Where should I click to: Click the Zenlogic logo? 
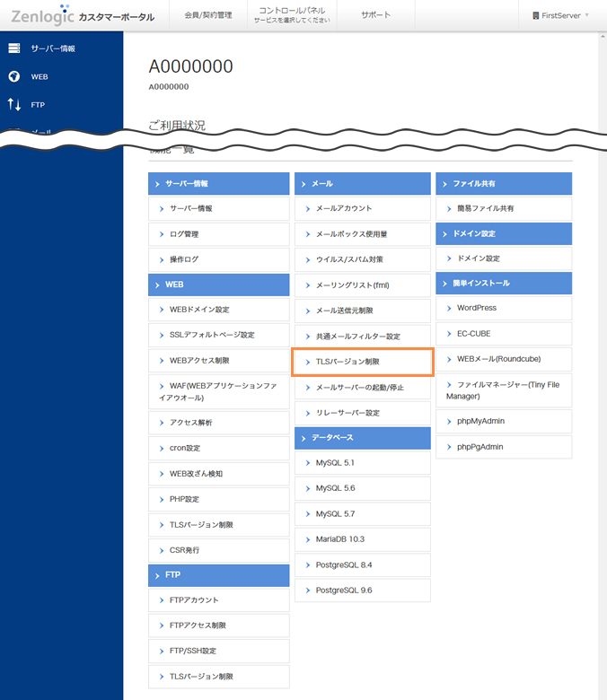[42, 16]
